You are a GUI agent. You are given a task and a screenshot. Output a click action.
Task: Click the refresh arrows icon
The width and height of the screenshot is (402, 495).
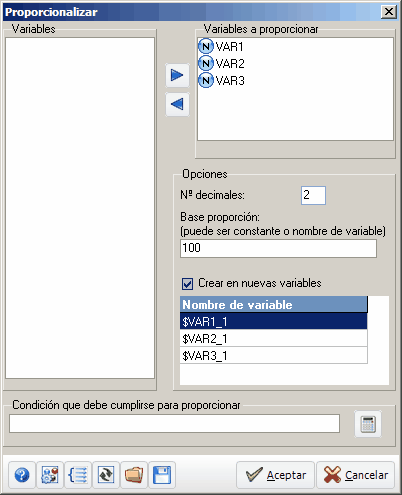point(106,475)
